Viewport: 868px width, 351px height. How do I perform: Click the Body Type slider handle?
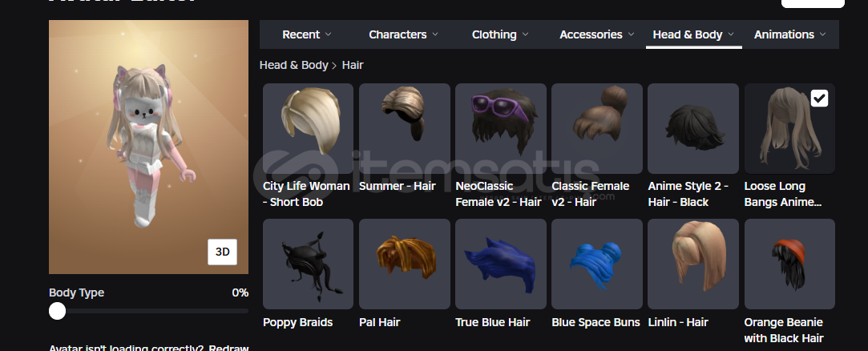[57, 311]
